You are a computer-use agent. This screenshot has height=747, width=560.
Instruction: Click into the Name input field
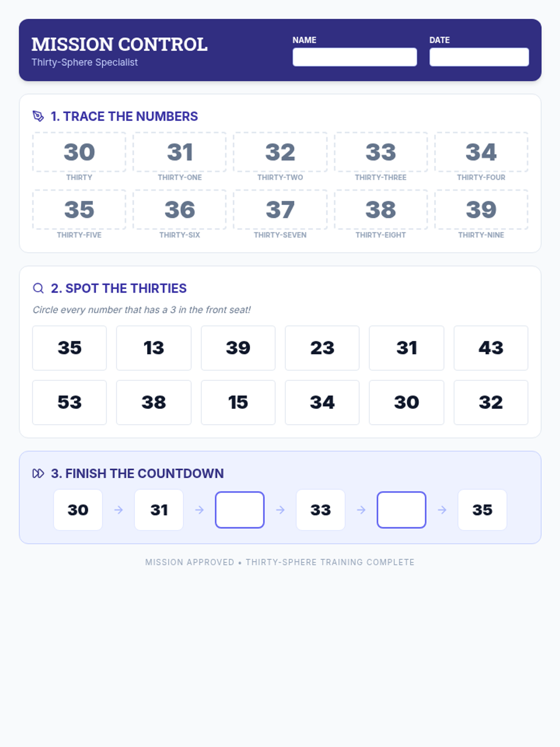(355, 57)
